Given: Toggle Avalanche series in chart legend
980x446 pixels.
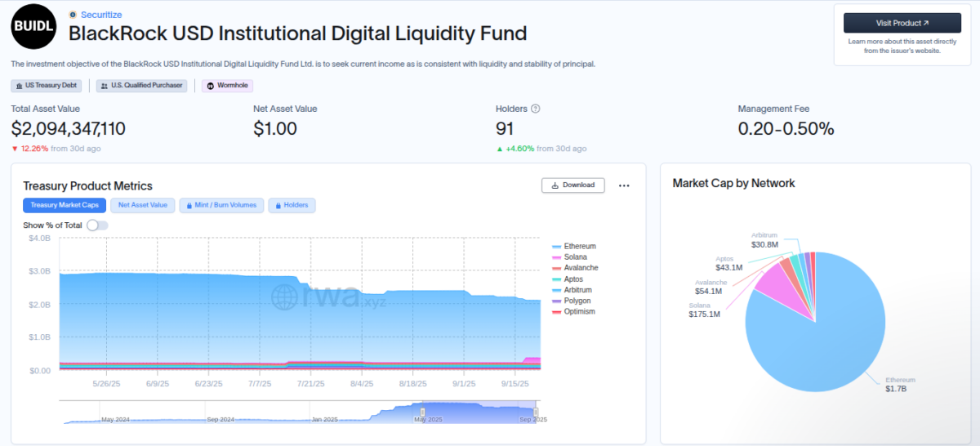Looking at the screenshot, I should tap(575, 268).
